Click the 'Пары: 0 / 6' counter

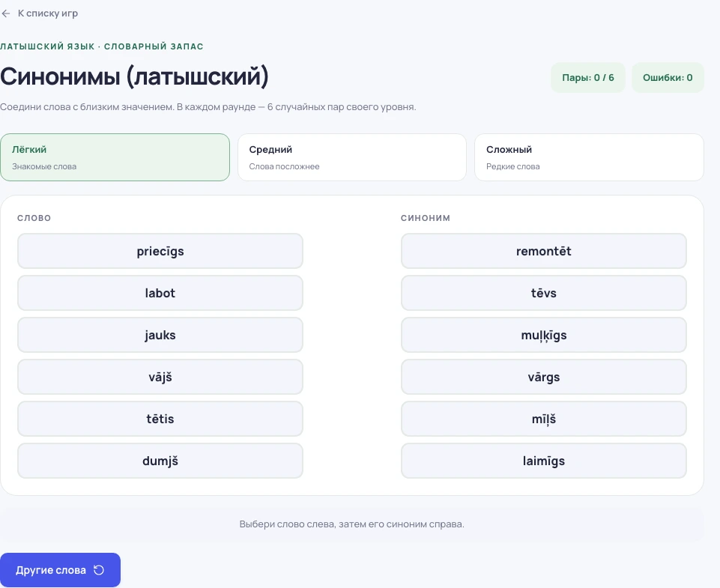(587, 78)
